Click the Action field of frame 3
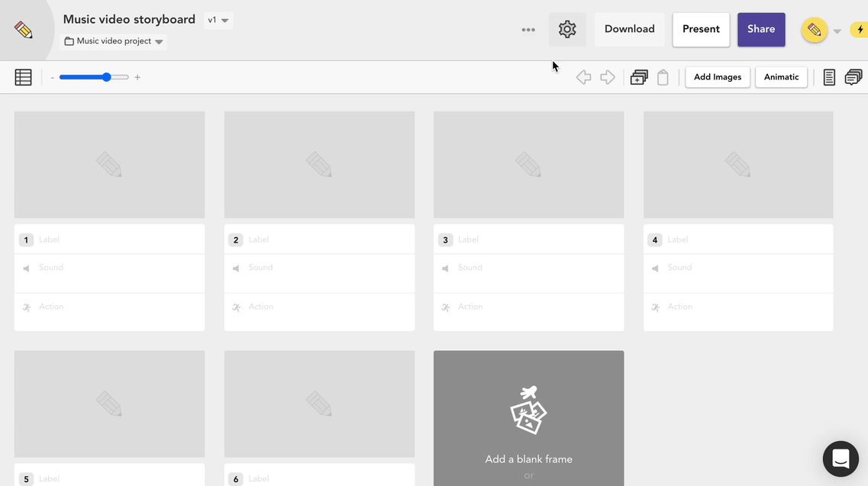Viewport: 868px width, 486px height. [x=528, y=312]
